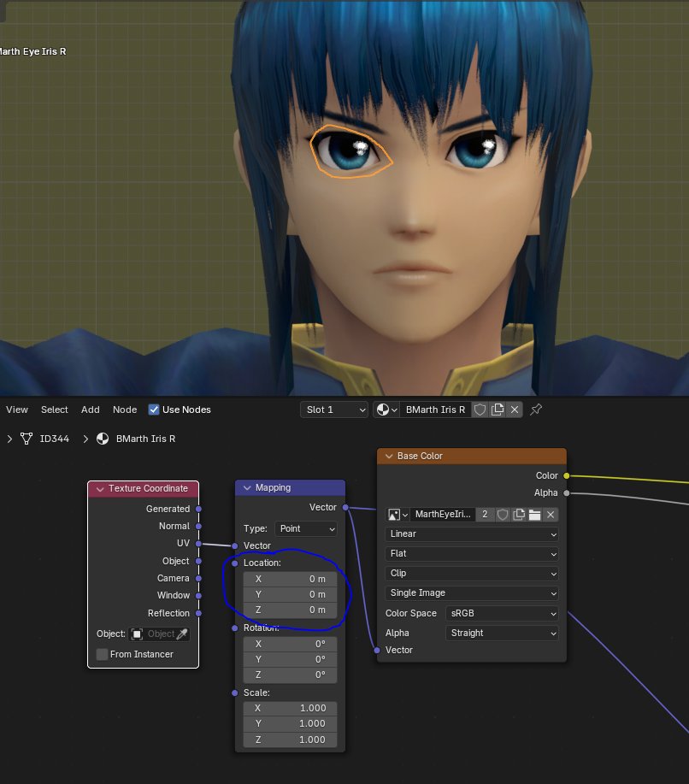The image size is (689, 784).
Task: Open the Select menu in node editor
Action: coord(54,410)
